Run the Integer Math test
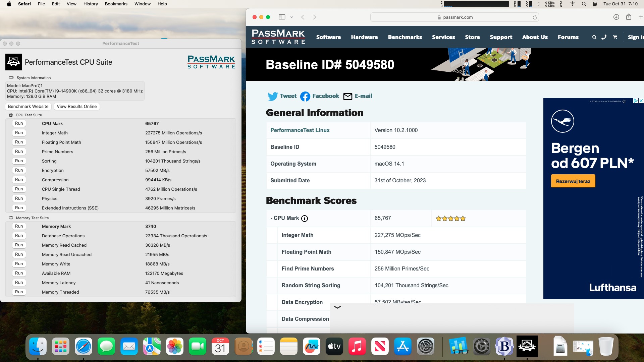644x362 pixels. [x=19, y=133]
